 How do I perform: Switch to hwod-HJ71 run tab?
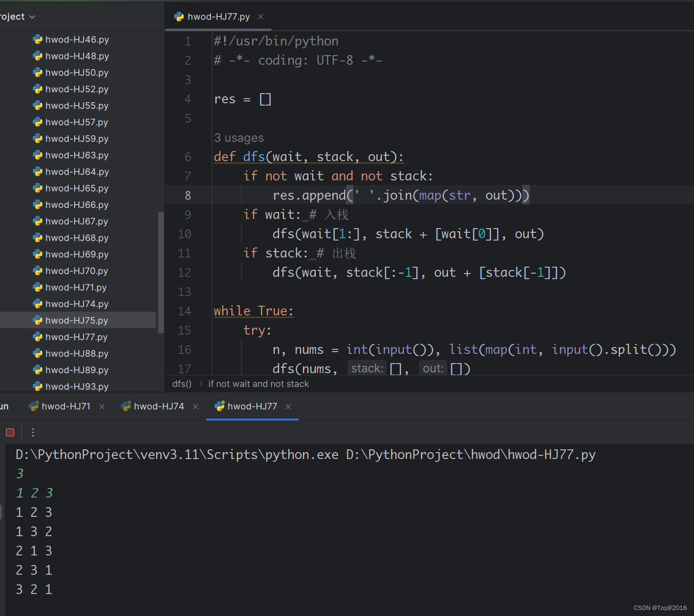pos(66,406)
